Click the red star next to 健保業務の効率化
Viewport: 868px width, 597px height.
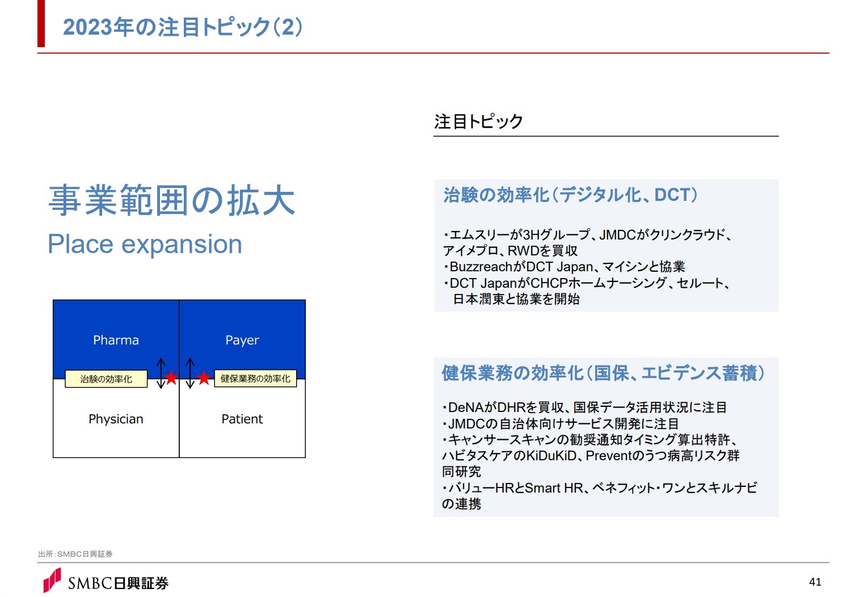204,377
